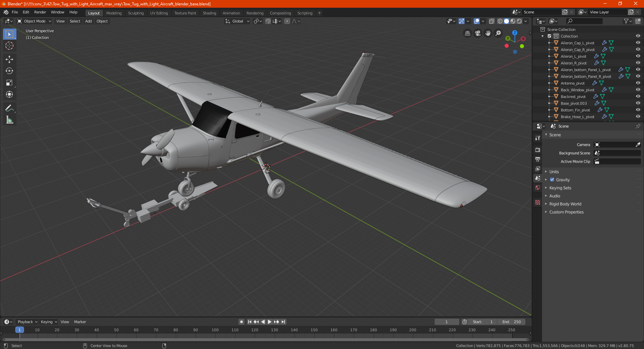Click the camera eyedropper icon
Screen dimensions: 644x349
click(638, 145)
